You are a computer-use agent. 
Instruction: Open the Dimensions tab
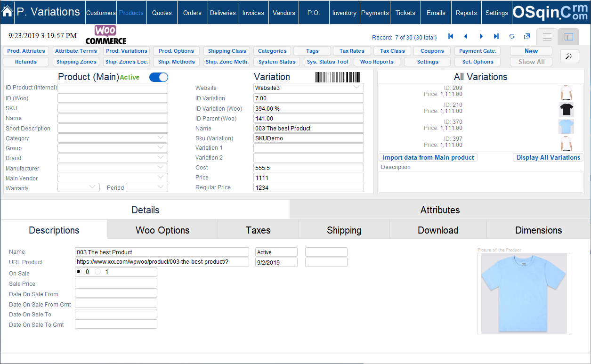point(539,230)
